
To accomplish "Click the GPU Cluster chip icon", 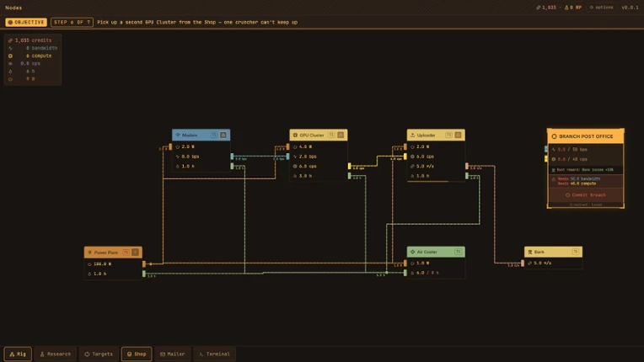I will pyautogui.click(x=295, y=135).
